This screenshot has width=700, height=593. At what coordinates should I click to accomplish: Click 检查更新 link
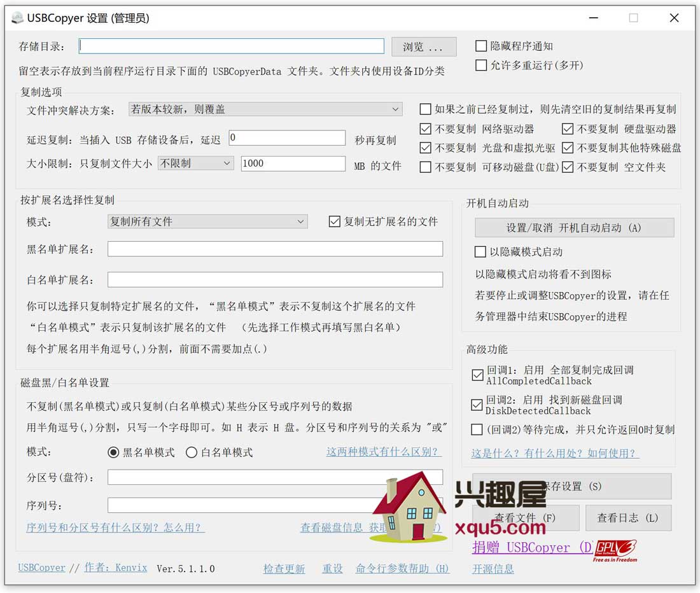[x=284, y=568]
